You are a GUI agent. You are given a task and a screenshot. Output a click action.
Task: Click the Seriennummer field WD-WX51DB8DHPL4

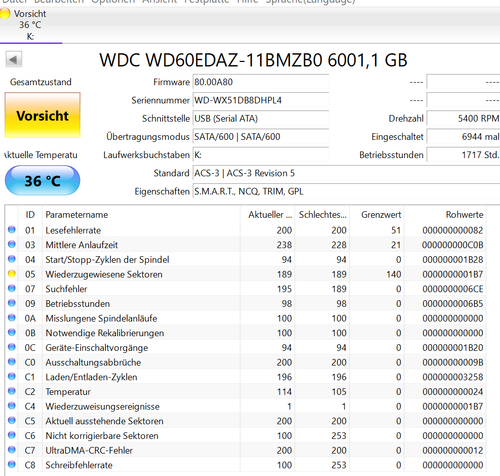click(x=261, y=100)
